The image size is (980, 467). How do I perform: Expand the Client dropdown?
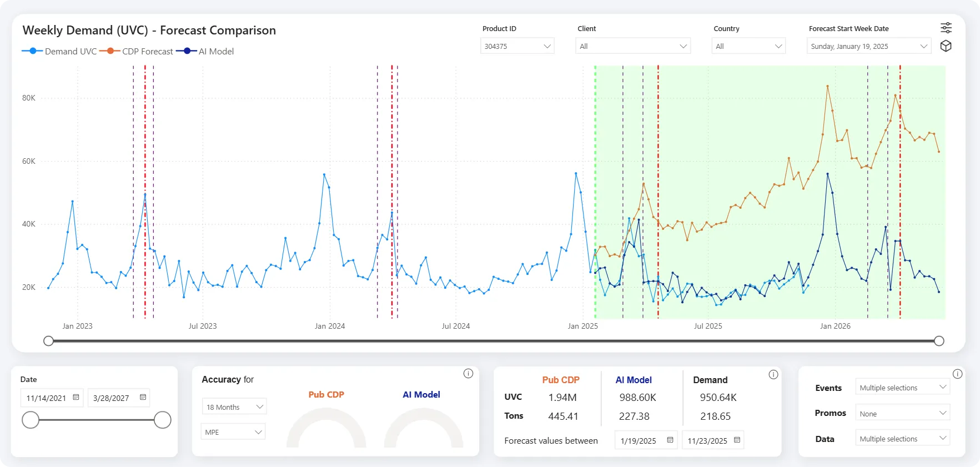pyautogui.click(x=633, y=46)
